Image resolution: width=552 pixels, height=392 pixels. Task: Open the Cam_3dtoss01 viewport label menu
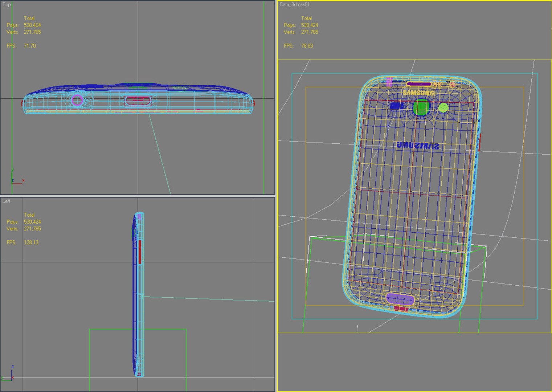coord(294,5)
